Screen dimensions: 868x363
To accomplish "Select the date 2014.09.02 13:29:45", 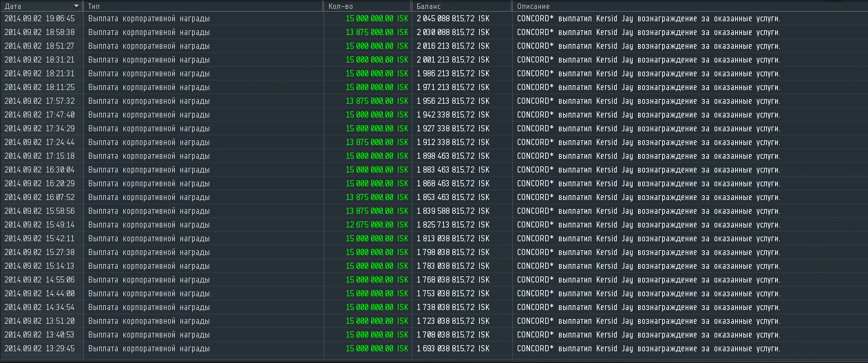I will tap(39, 349).
